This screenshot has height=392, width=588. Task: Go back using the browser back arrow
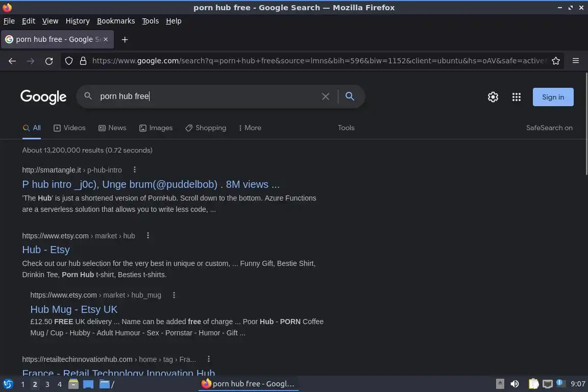12,61
